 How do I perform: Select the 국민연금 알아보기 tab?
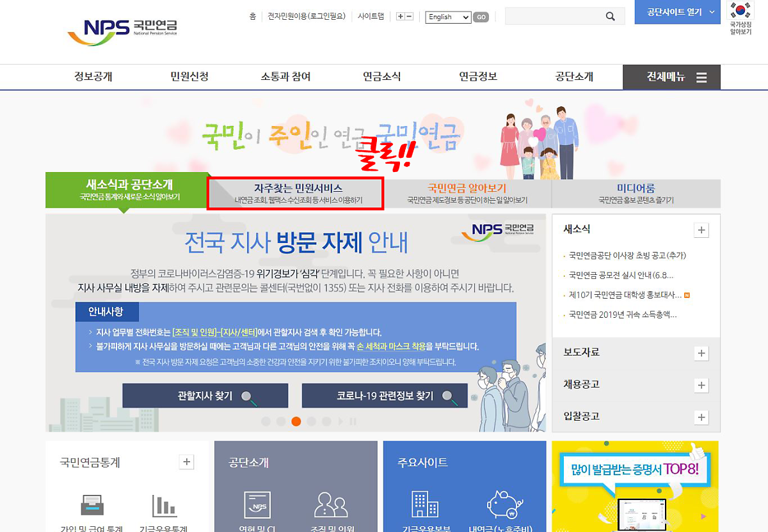(x=467, y=193)
